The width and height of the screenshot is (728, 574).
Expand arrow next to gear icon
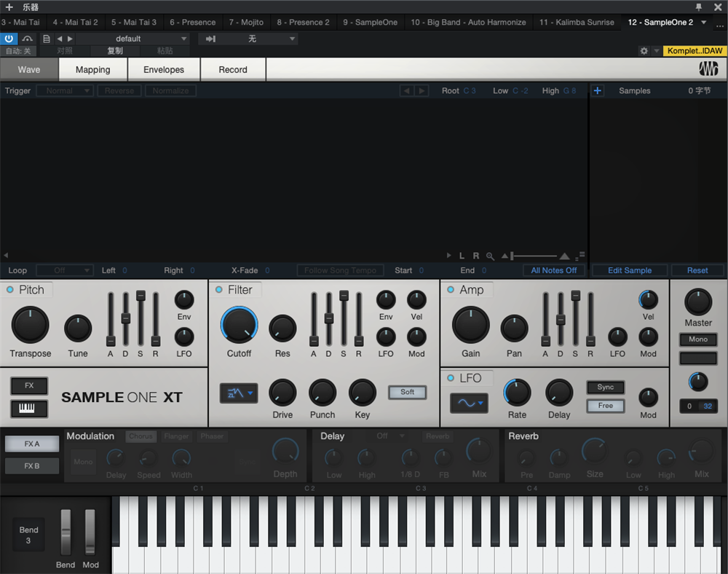pos(656,50)
